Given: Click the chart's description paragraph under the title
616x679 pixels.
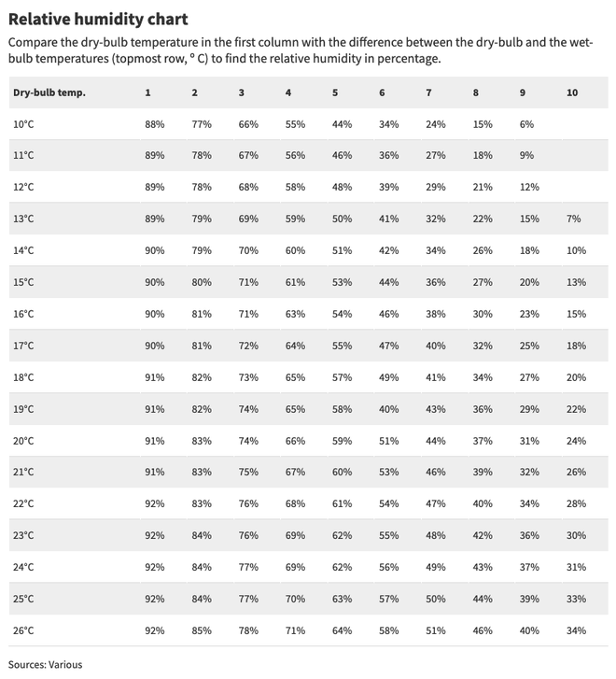Looking at the screenshot, I should coord(299,50).
